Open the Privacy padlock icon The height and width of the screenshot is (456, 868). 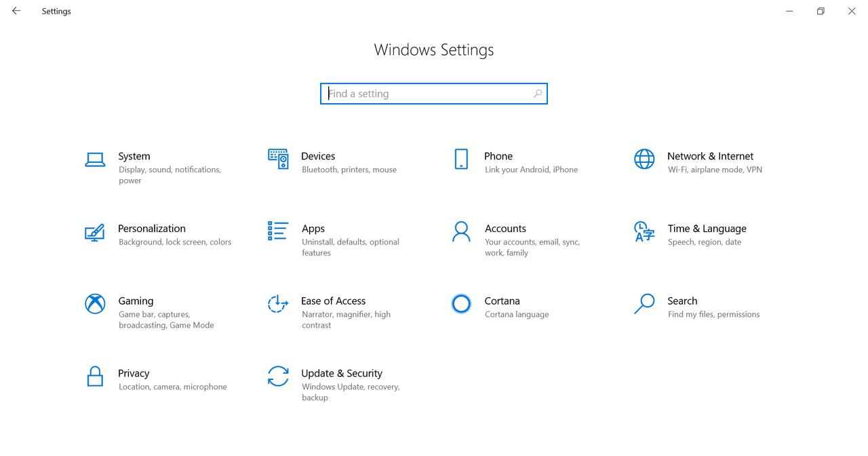tap(95, 376)
